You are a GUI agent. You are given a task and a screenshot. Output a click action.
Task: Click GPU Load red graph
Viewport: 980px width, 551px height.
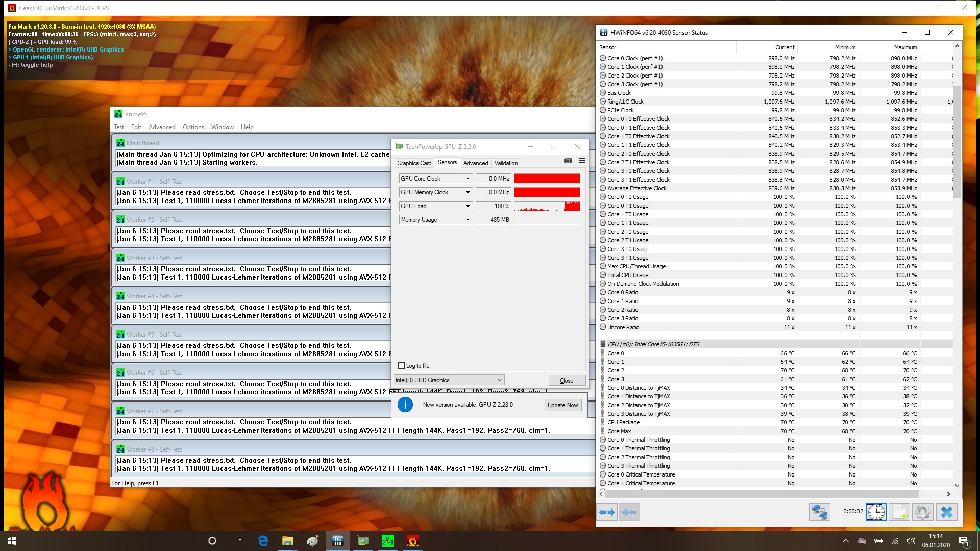[547, 206]
